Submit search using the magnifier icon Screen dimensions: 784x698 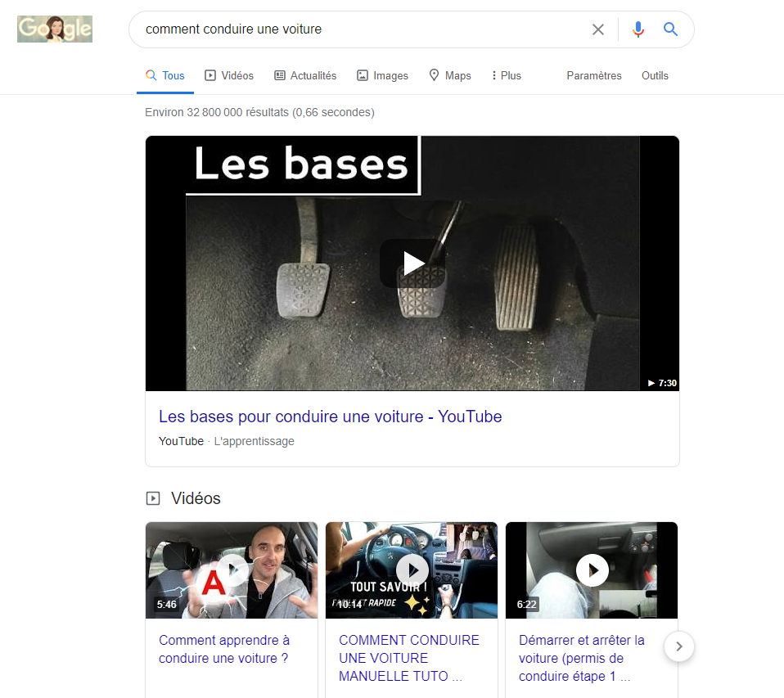(x=670, y=29)
